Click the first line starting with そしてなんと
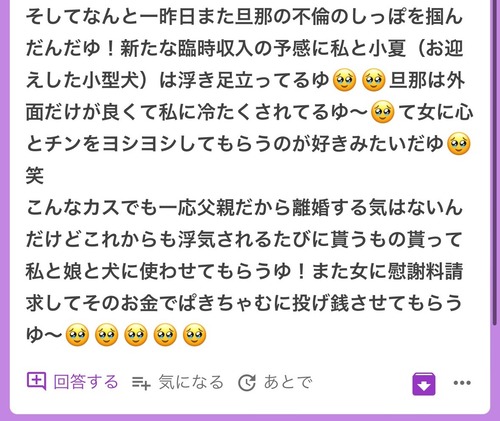Image resolution: width=500 pixels, height=421 pixels. (244, 17)
